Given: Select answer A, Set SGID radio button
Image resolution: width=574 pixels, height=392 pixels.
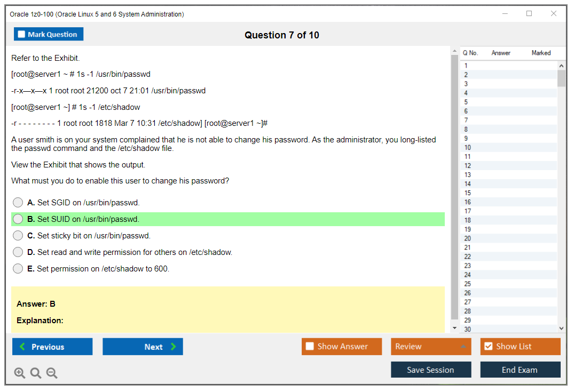Looking at the screenshot, I should (18, 203).
